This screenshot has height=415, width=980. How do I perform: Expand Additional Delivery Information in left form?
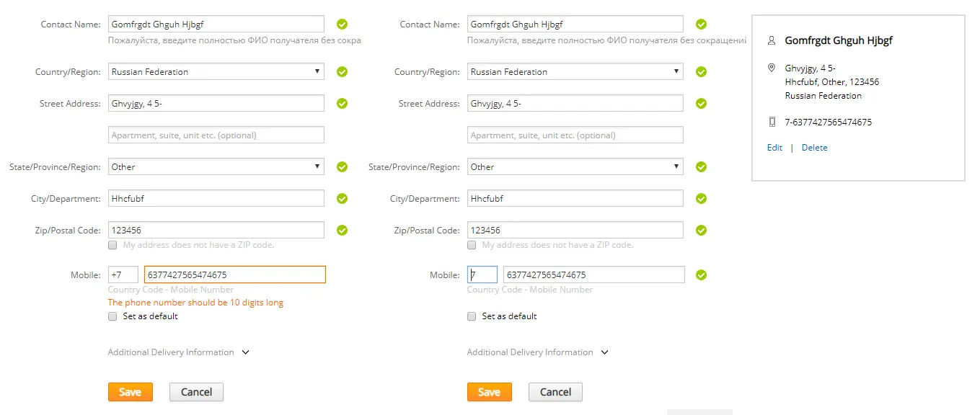click(x=178, y=352)
